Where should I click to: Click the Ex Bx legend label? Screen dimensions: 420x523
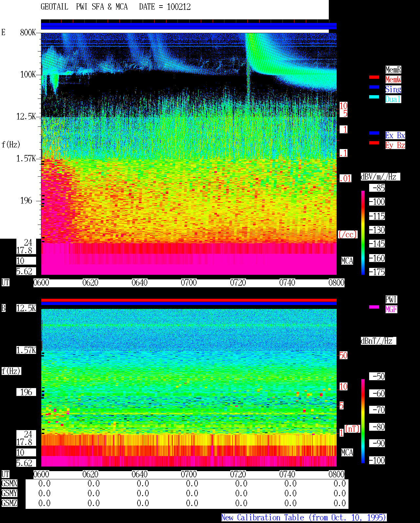[395, 135]
